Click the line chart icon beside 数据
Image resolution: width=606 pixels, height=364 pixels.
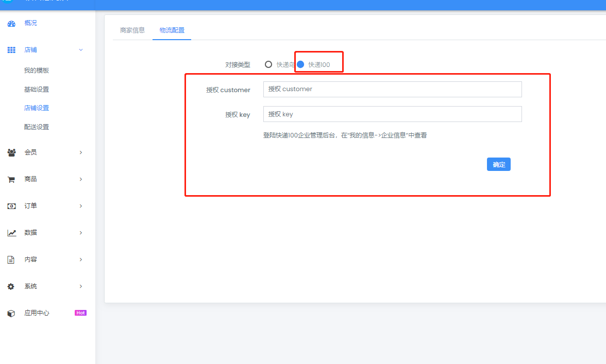(11, 233)
